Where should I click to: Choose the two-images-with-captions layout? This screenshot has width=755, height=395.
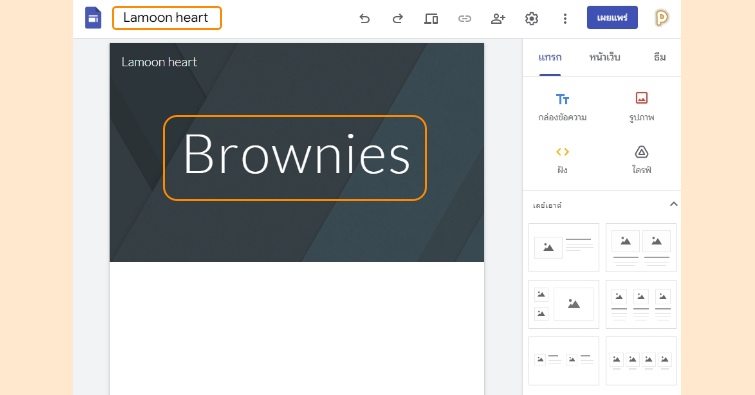pos(641,248)
